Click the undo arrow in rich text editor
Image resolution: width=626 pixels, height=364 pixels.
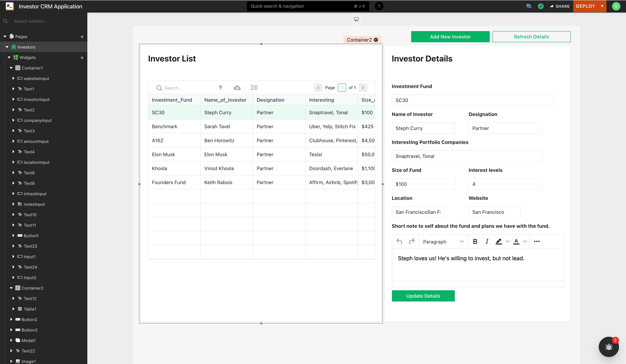[399, 241]
